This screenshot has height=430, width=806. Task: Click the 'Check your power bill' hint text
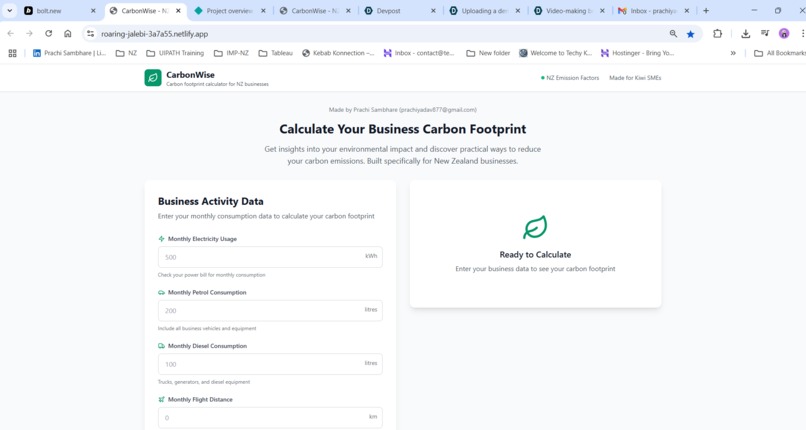[211, 275]
